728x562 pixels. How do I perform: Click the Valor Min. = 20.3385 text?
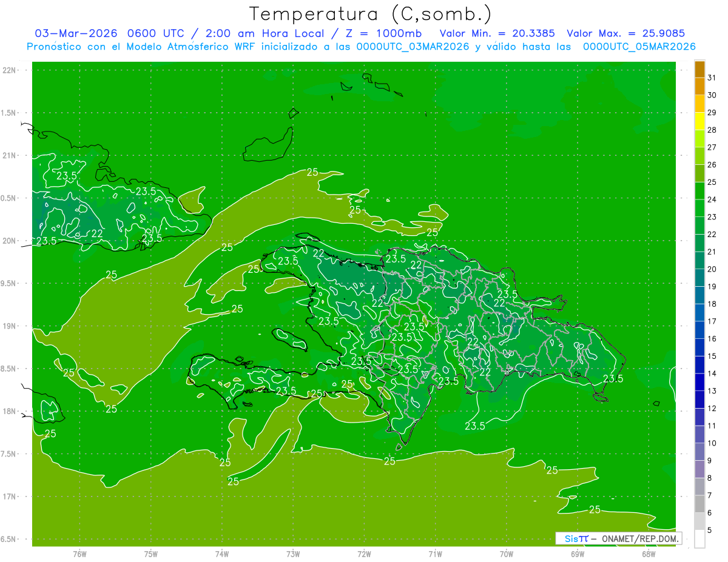[497, 33]
